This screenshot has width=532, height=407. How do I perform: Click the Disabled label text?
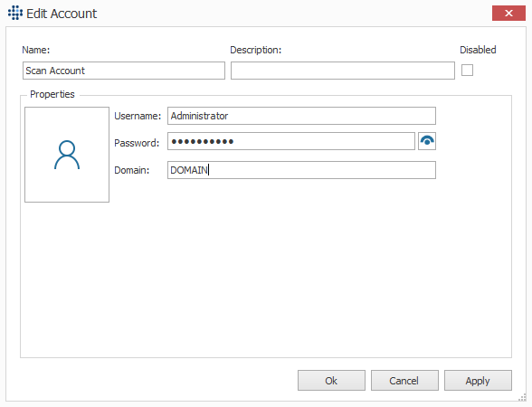pyautogui.click(x=478, y=50)
